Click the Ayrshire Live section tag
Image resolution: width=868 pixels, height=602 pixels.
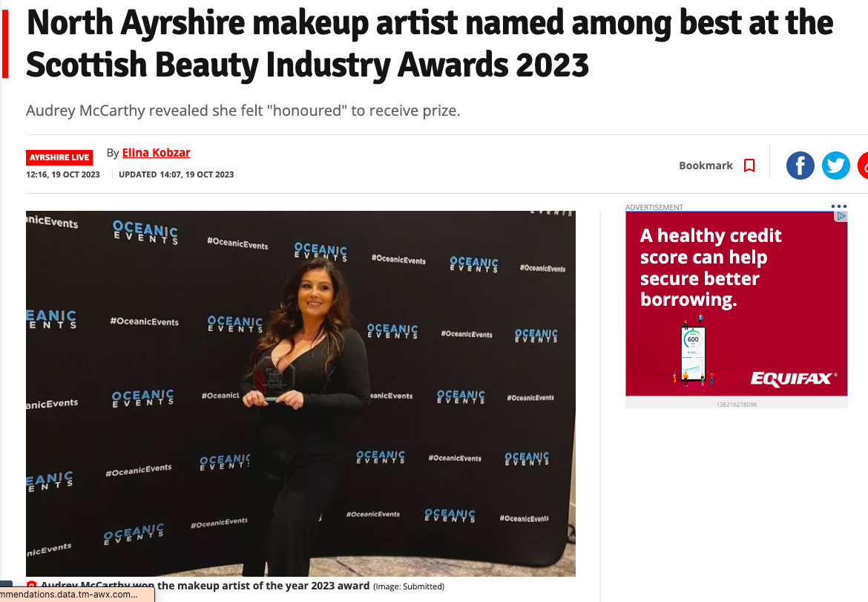pyautogui.click(x=59, y=158)
